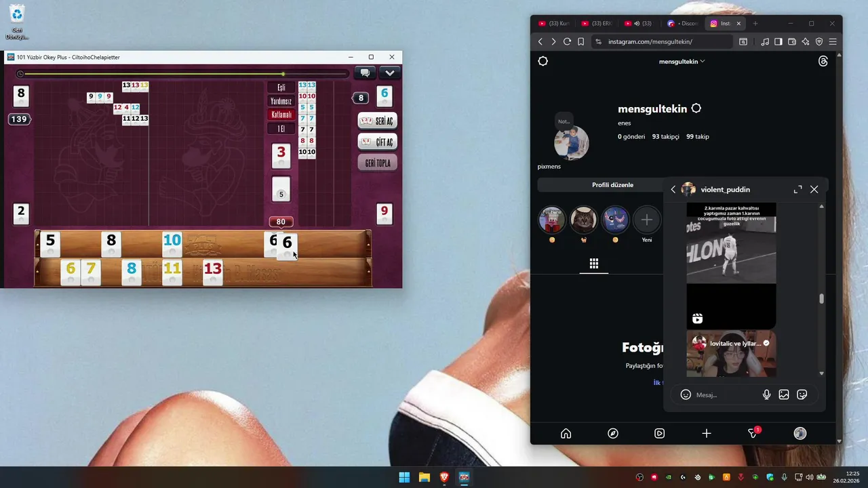Open the cat story highlight
The image size is (868, 488).
(583, 220)
